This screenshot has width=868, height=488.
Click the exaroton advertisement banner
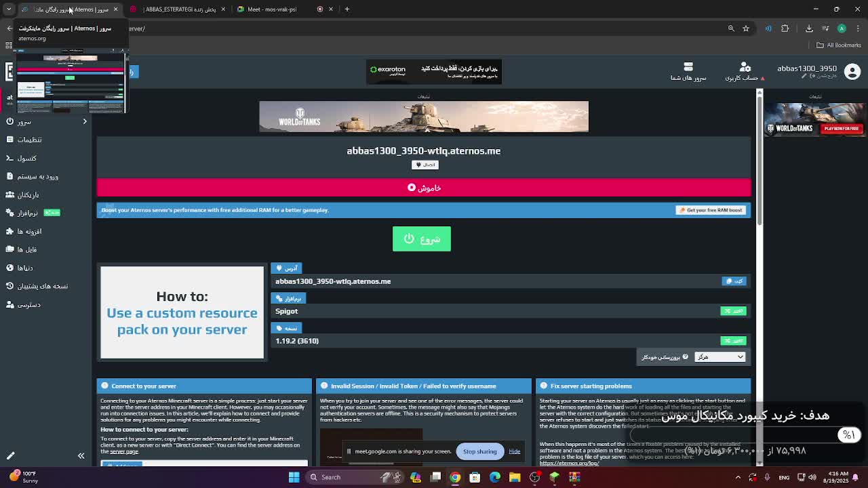[434, 71]
